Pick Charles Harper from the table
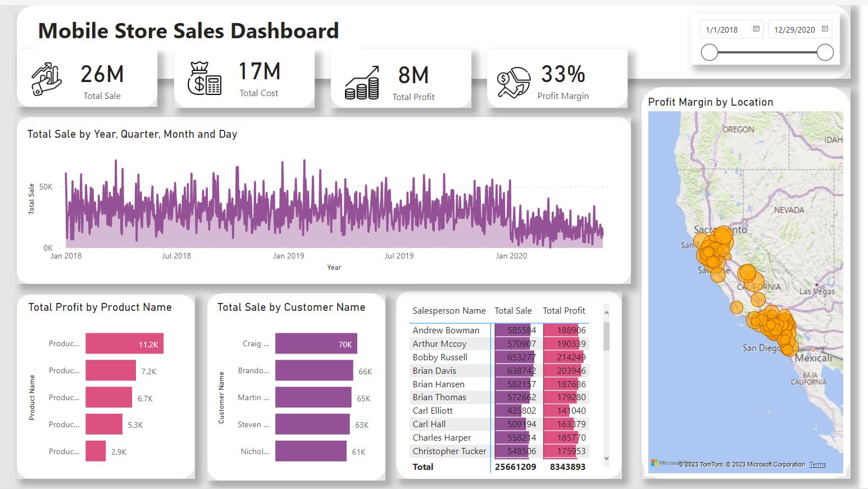 point(442,437)
